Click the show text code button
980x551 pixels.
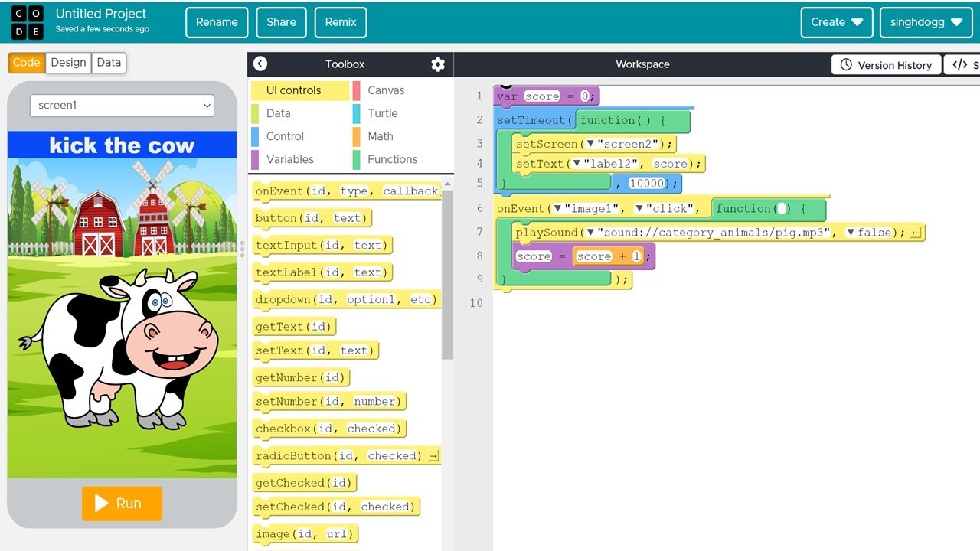[963, 65]
